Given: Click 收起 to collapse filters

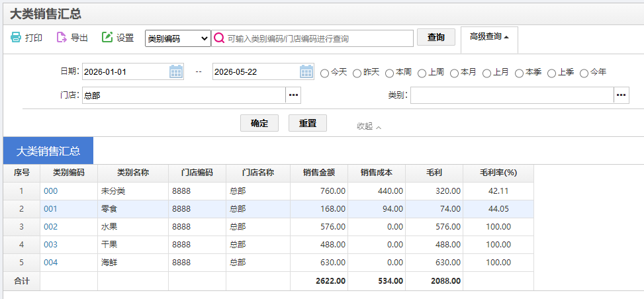Looking at the screenshot, I should tap(369, 126).
